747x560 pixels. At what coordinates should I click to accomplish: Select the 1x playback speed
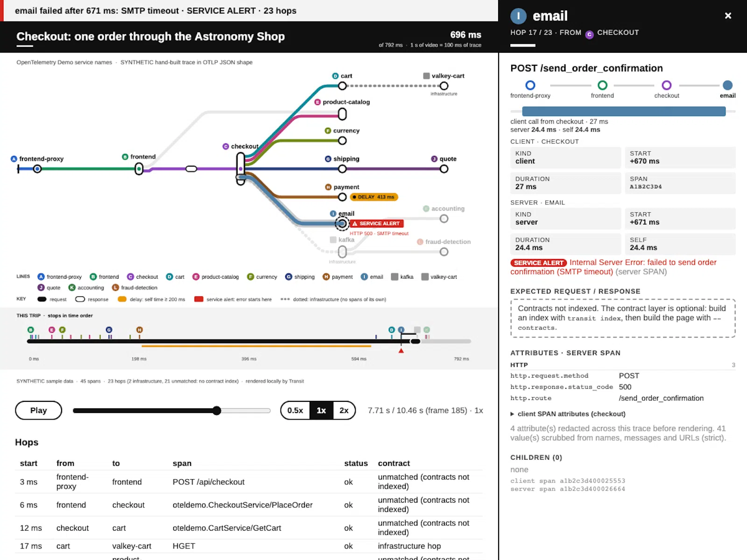(x=321, y=410)
